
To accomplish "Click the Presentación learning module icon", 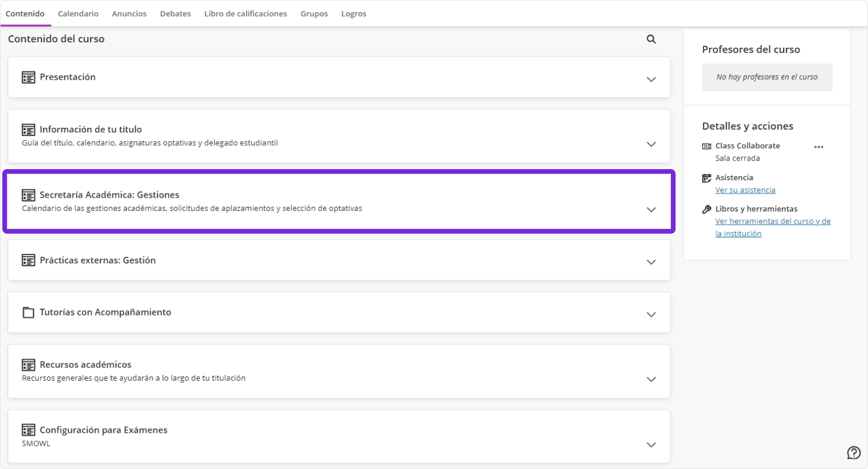I will pos(28,77).
